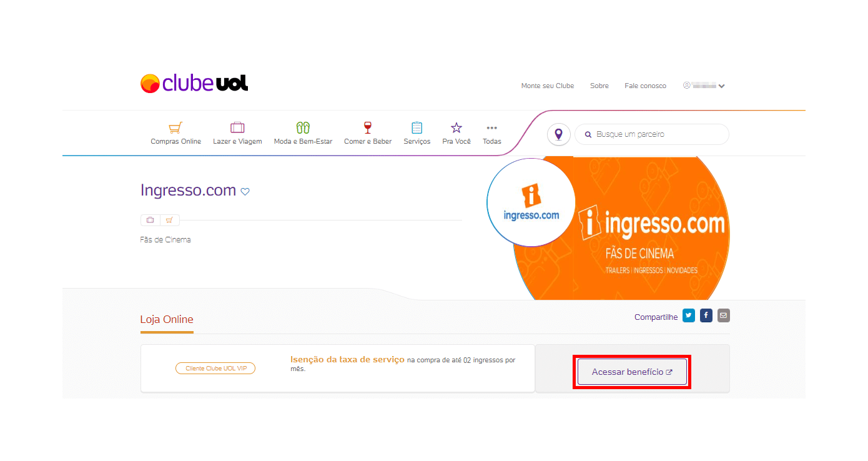This screenshot has width=868, height=461.
Task: Share by email envelope icon
Action: [723, 315]
